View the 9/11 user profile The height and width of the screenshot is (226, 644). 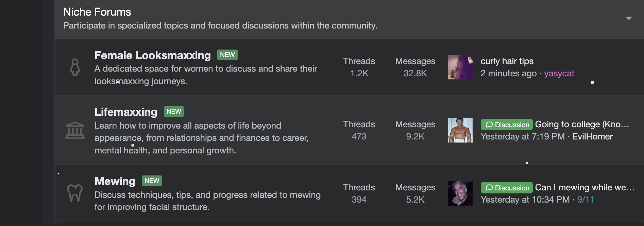(586, 200)
